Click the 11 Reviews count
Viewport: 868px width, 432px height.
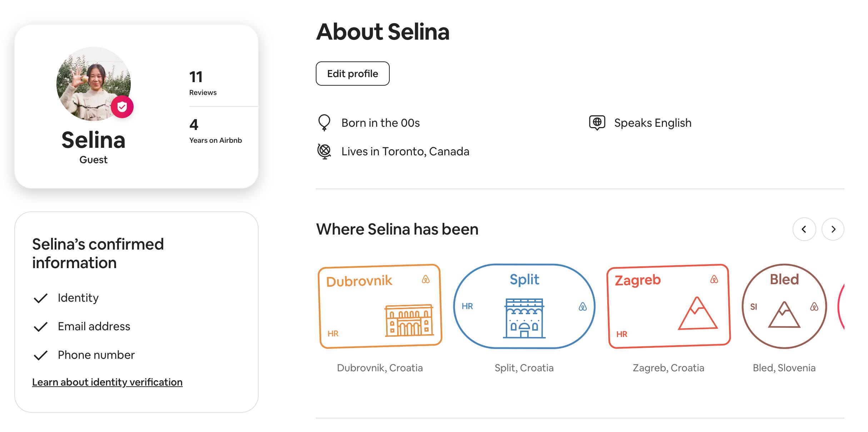coord(203,83)
